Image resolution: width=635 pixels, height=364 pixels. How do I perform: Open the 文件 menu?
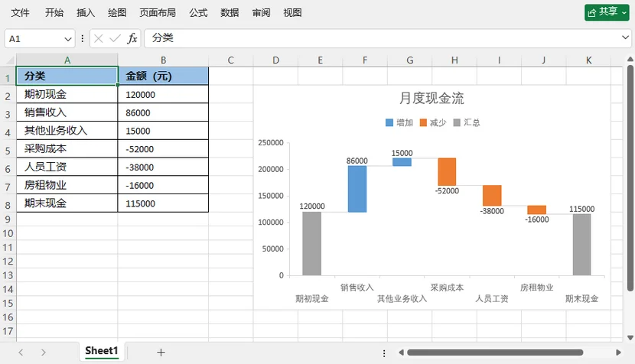20,13
